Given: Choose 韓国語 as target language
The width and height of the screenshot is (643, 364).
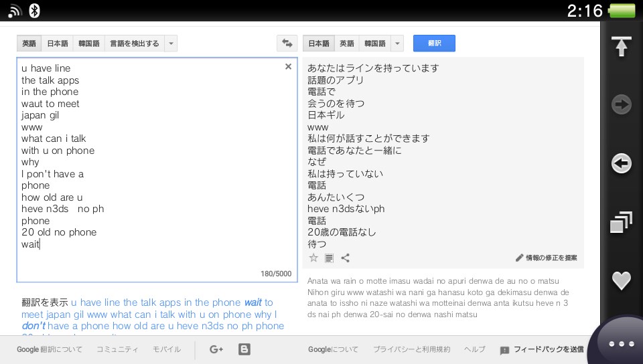Looking at the screenshot, I should (375, 43).
